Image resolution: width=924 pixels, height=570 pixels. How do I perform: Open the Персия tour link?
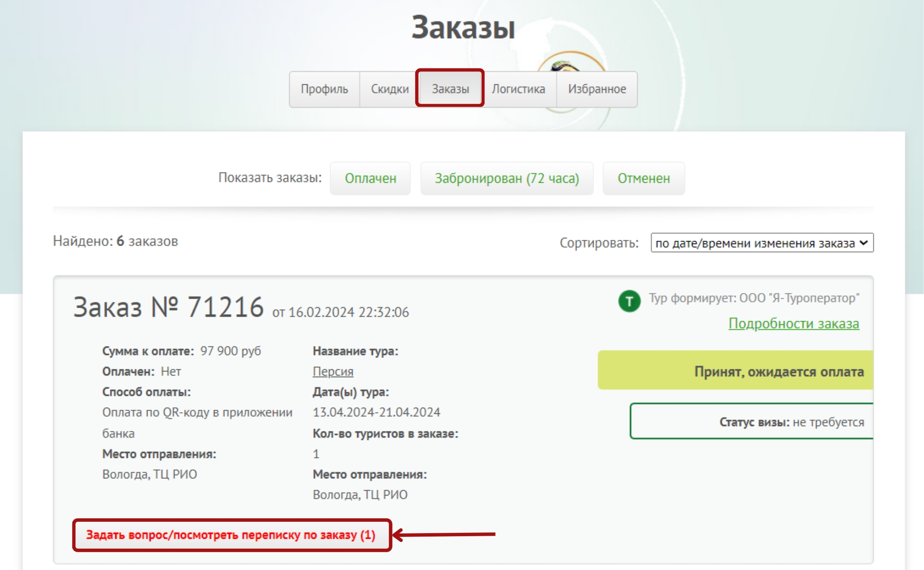(333, 371)
